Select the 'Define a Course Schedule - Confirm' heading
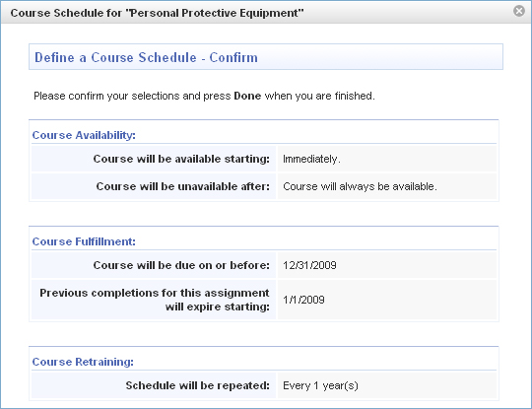Image resolution: width=532 pixels, height=409 pixels. [x=146, y=57]
